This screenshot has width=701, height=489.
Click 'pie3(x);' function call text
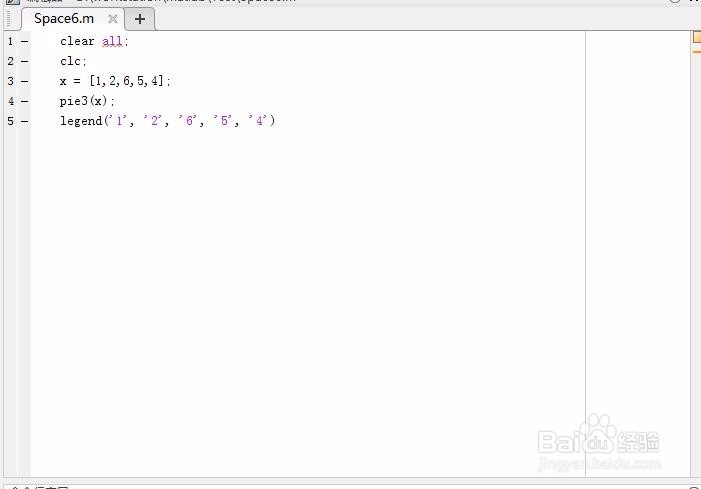87,101
